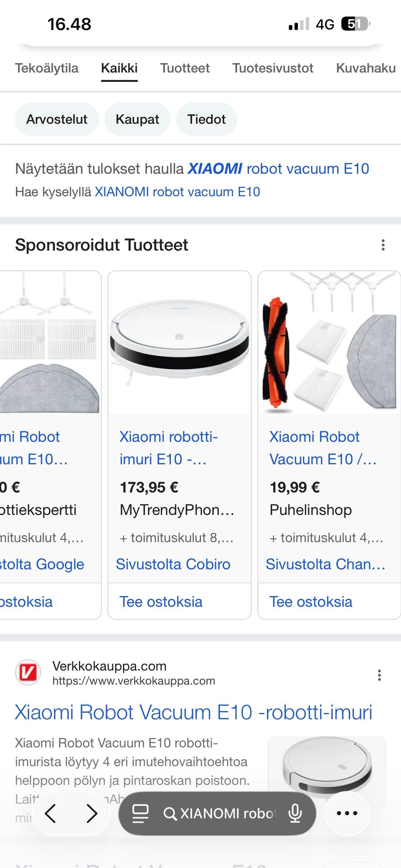Screen dimensions: 401x868
Task: Tap the browser back arrow
Action: pos(50,814)
